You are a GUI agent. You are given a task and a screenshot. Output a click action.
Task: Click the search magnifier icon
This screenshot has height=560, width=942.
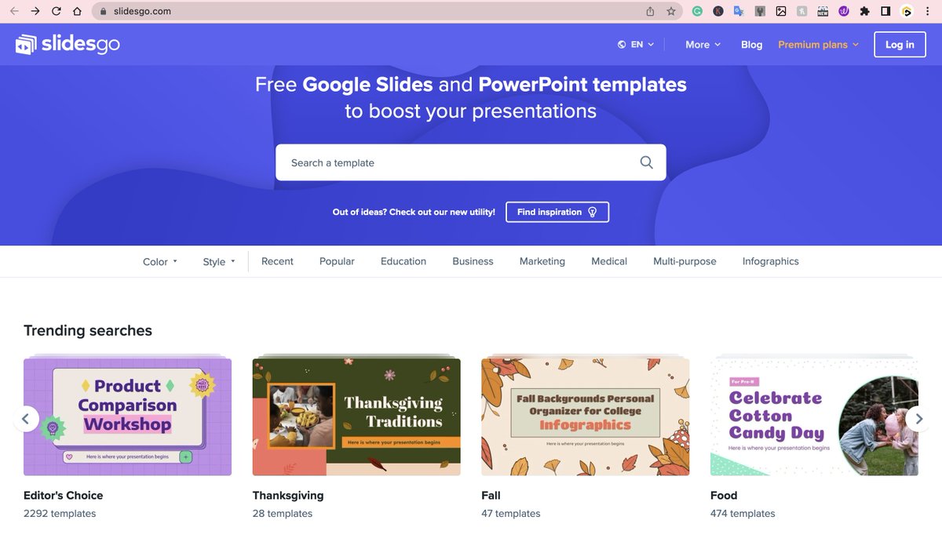[x=646, y=162]
